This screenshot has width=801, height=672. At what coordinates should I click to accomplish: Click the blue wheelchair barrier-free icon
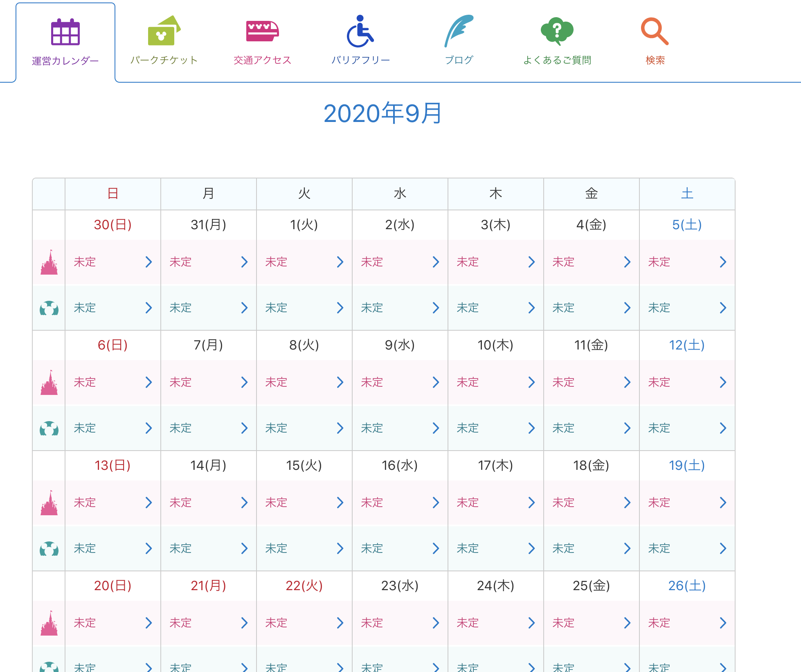360,32
